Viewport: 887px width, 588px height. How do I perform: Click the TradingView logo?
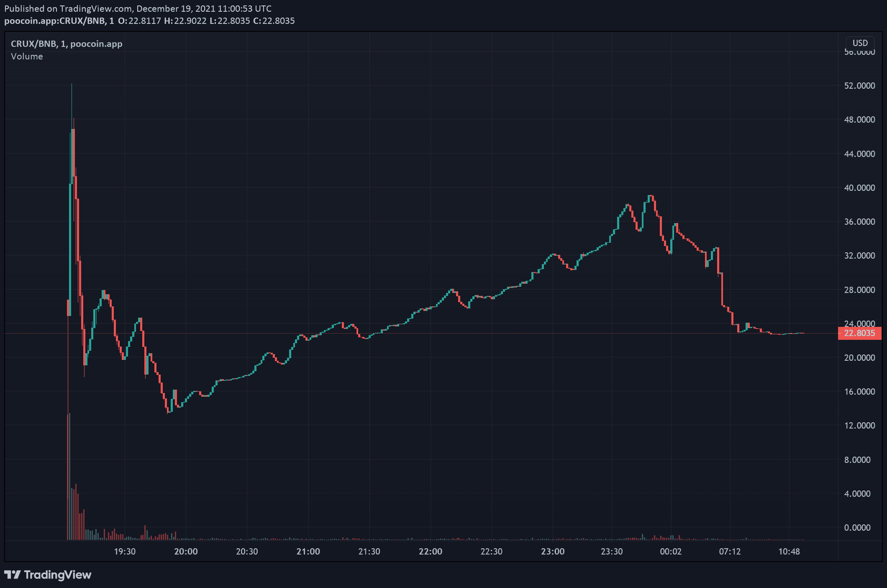pos(48,575)
